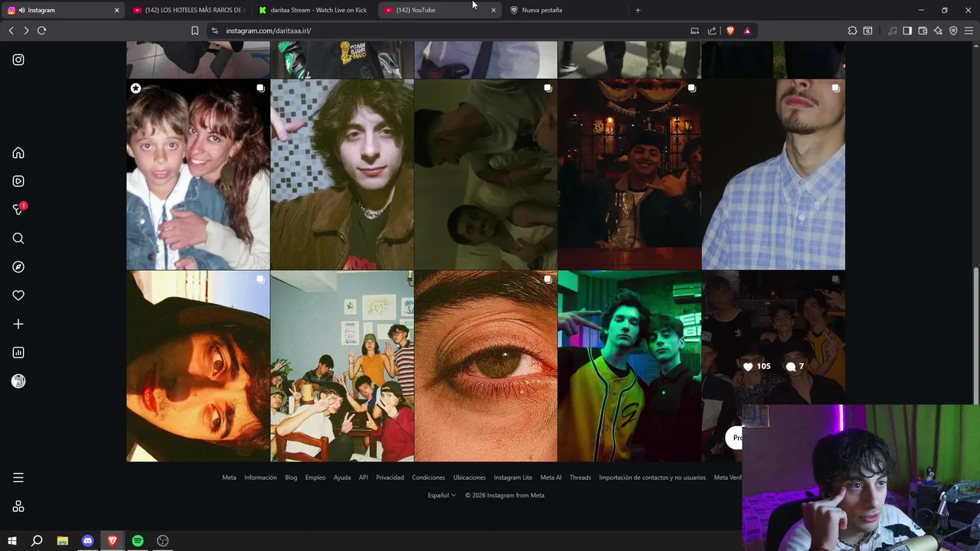
Task: Open the Instagram Lite footer link
Action: pyautogui.click(x=513, y=478)
